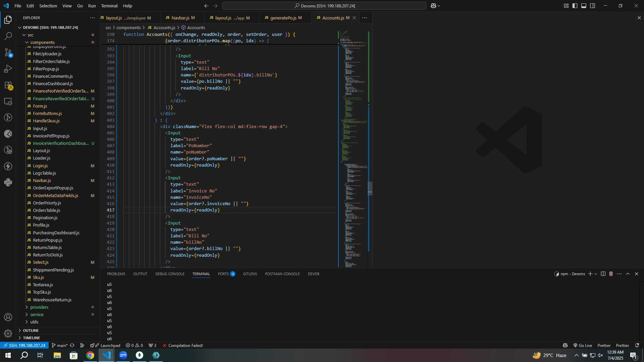
Task: Click the code minimap overview
Action: click(353, 149)
